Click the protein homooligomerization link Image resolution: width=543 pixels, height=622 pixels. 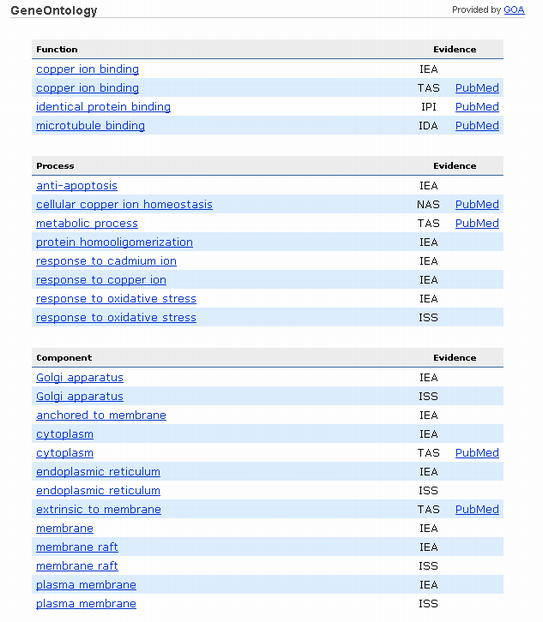click(x=114, y=242)
